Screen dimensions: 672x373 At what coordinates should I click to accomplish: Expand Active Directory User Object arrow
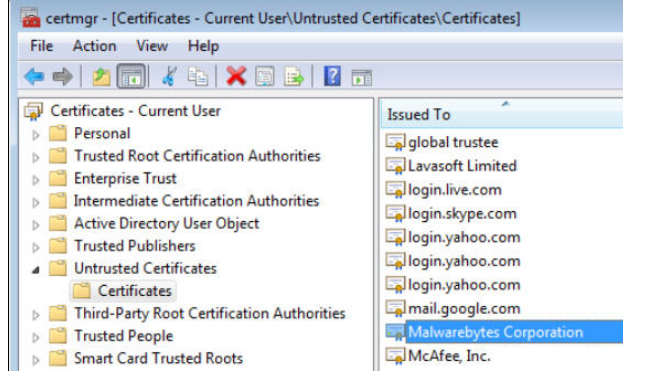pyautogui.click(x=36, y=225)
